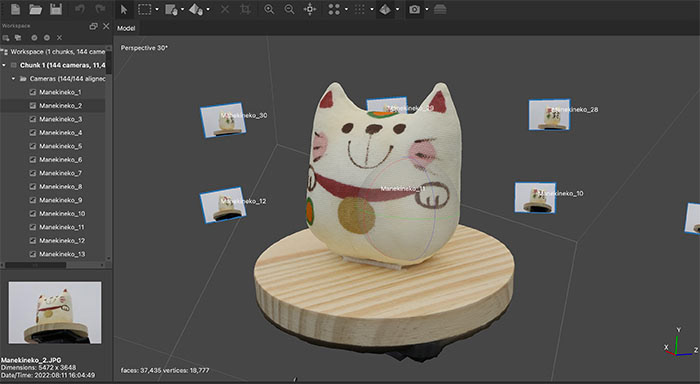Close the Workspace panel
The height and width of the screenshot is (384, 700).
pyautogui.click(x=106, y=26)
